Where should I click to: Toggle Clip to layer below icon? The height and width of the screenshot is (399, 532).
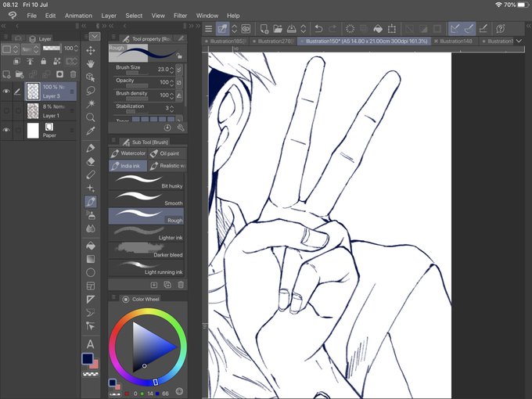pos(16,61)
